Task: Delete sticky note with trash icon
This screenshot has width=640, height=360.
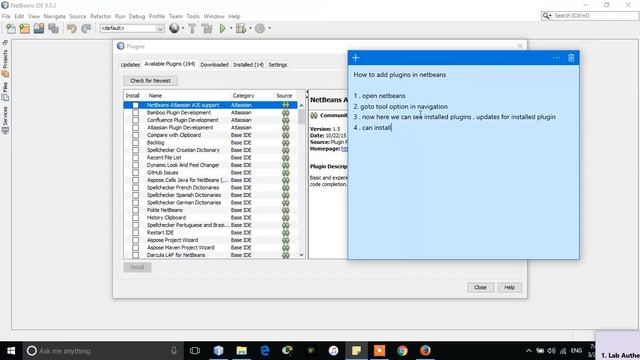Action: (x=571, y=58)
